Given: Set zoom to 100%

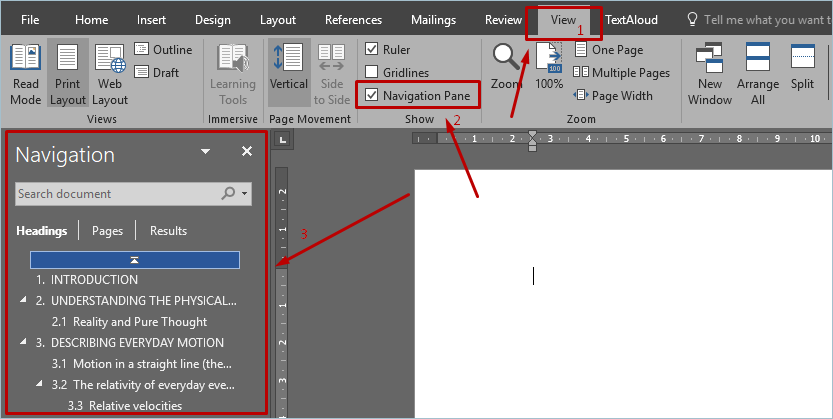Looking at the screenshot, I should pos(549,68).
